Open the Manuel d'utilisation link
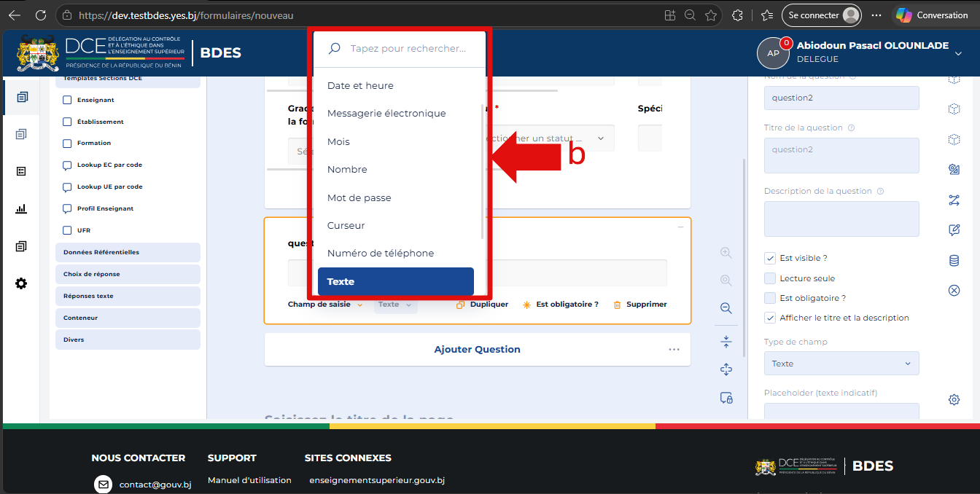Image resolution: width=980 pixels, height=494 pixels. 249,480
